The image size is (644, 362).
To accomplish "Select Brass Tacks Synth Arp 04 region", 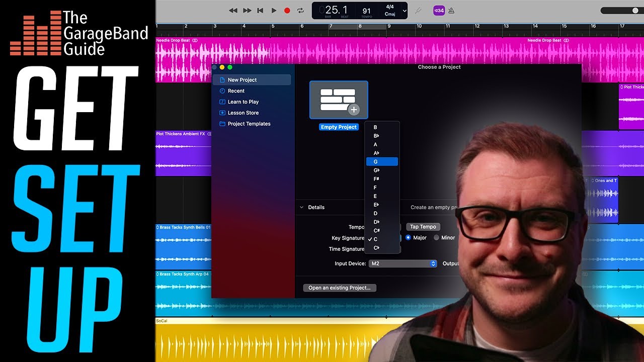I will (183, 293).
